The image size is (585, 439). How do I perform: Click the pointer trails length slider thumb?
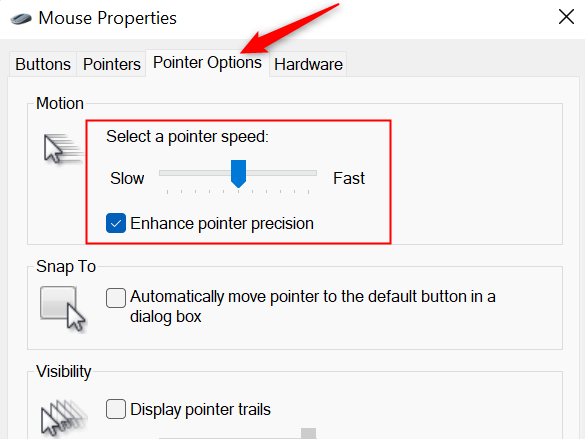click(309, 433)
